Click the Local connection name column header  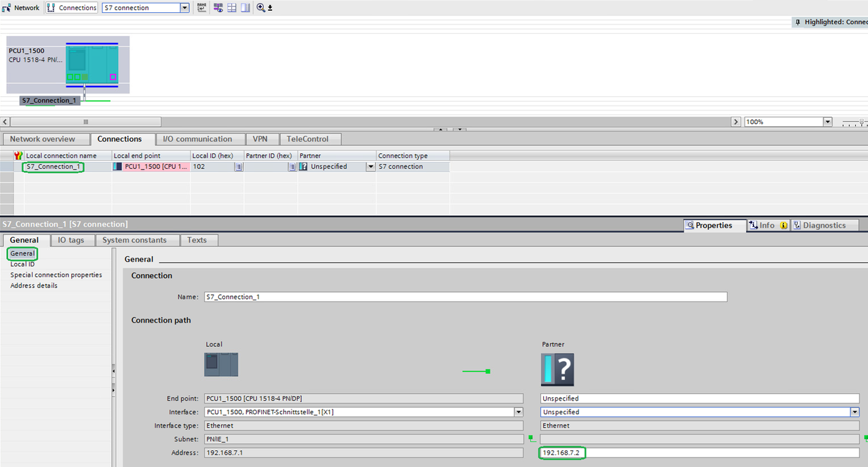click(x=68, y=156)
